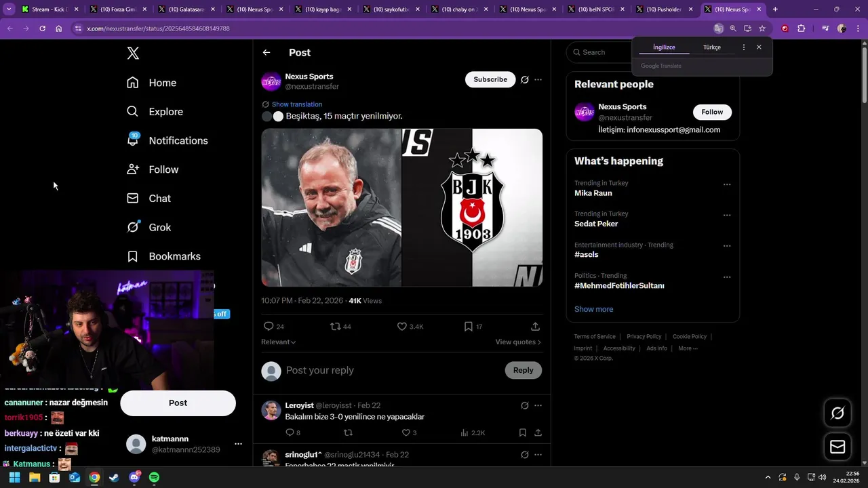Like the post with 3.4K likes

point(401,327)
